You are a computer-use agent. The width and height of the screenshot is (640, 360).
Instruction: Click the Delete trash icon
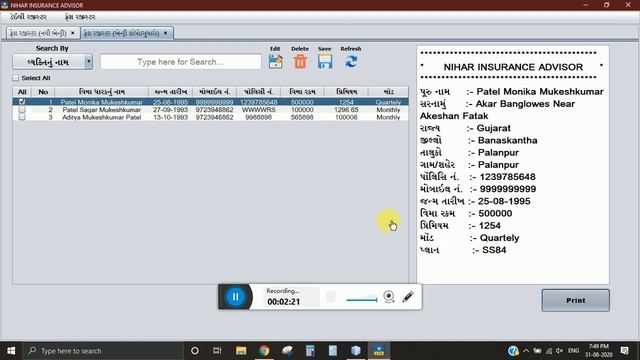300,62
